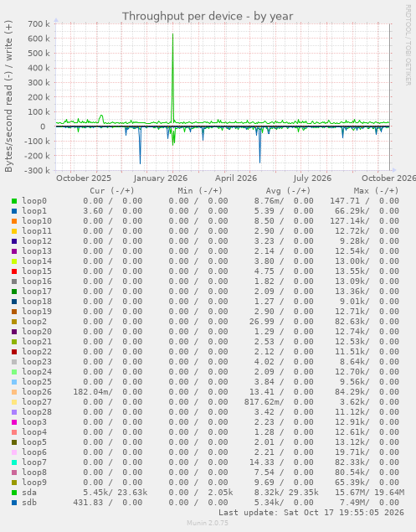416x532 pixels.
Task: Click loop6 max value 19.71k
Action: (350, 452)
